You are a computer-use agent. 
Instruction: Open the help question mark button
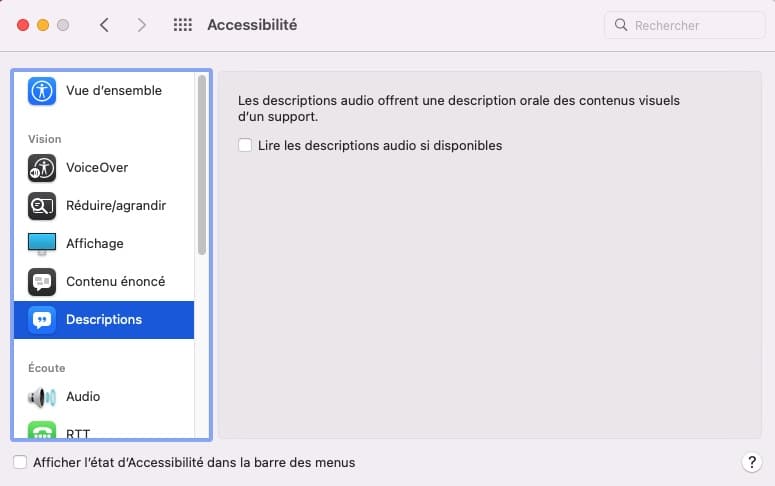click(x=751, y=463)
